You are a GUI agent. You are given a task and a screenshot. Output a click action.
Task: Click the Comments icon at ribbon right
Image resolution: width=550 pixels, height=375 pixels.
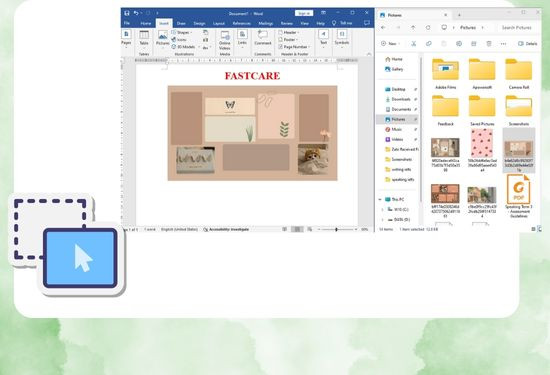[x=367, y=23]
